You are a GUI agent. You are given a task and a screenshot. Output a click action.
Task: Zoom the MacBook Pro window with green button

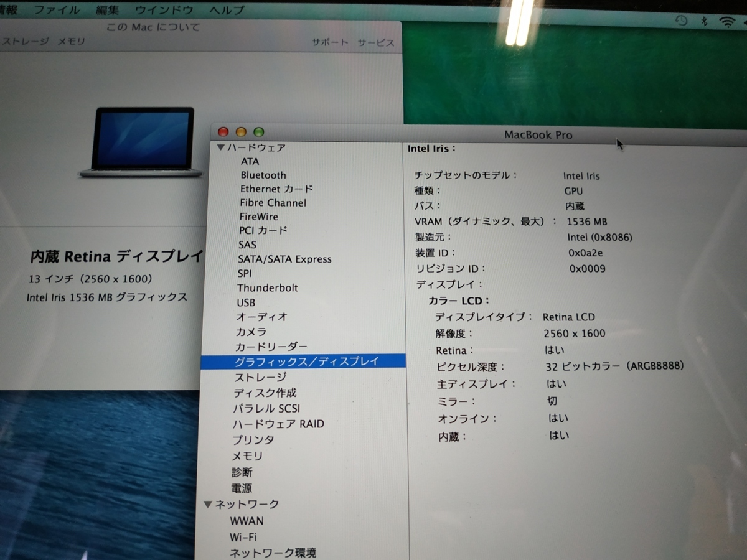tap(258, 132)
